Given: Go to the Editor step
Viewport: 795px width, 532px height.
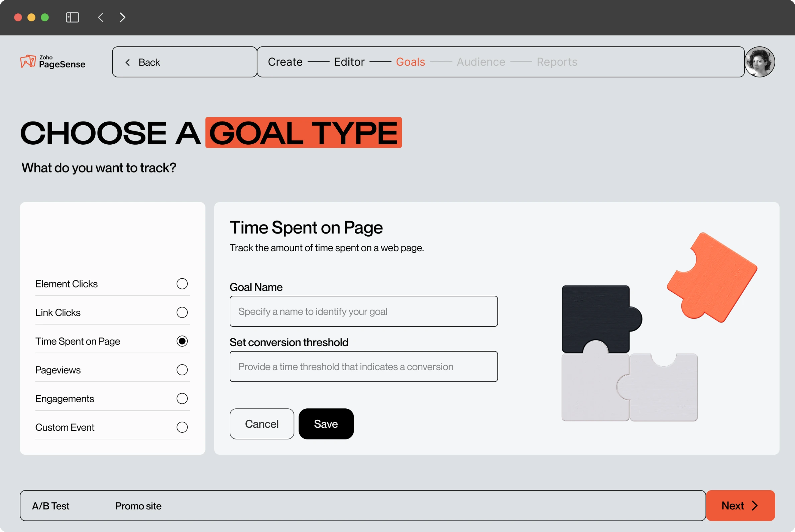Looking at the screenshot, I should [349, 62].
